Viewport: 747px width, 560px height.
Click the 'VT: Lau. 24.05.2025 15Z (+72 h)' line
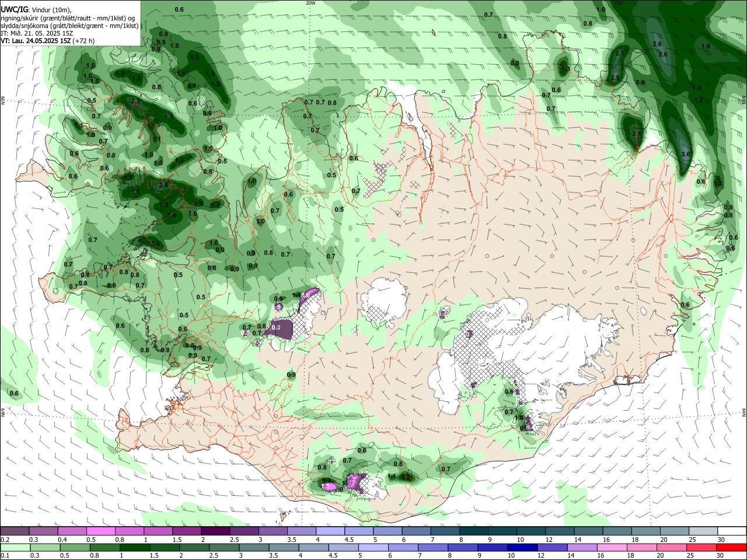click(x=48, y=41)
